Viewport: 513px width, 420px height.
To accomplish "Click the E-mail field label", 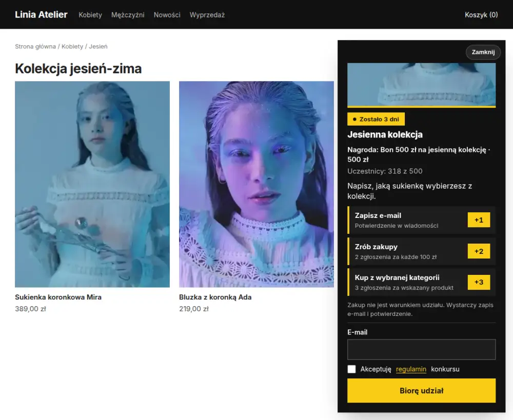I will coord(357,332).
